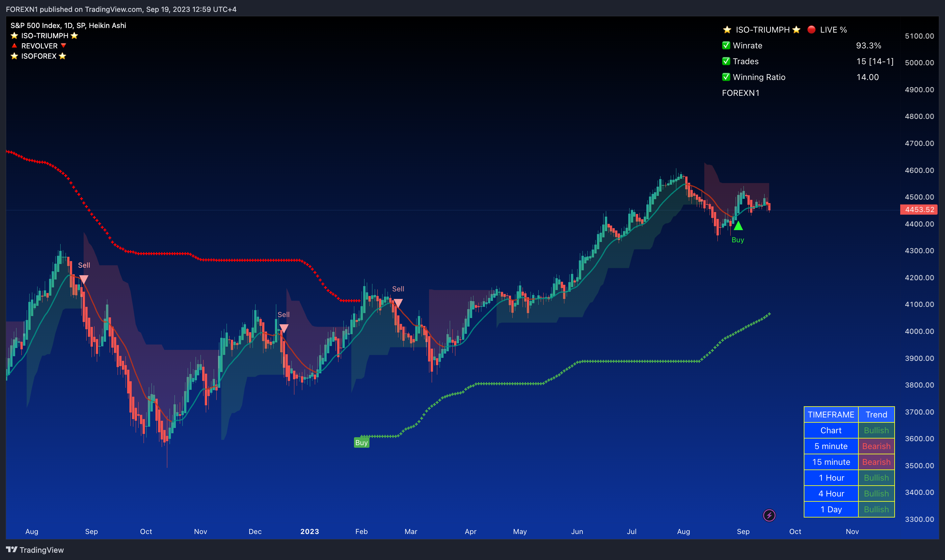Click the 1 Day timeframe label
This screenshot has width=945, height=560.
[831, 509]
